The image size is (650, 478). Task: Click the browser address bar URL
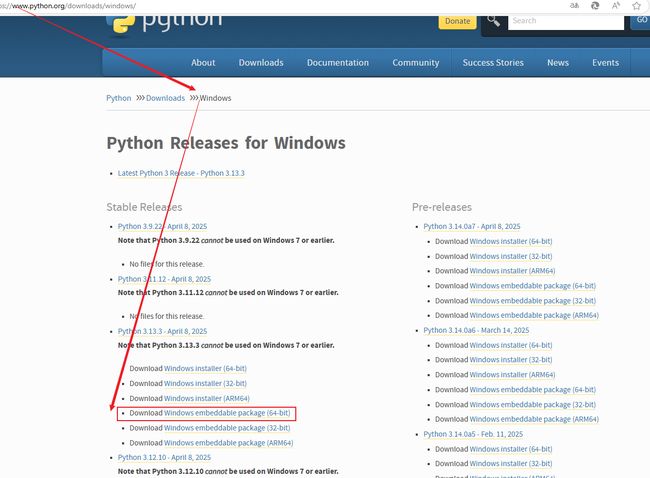68,6
